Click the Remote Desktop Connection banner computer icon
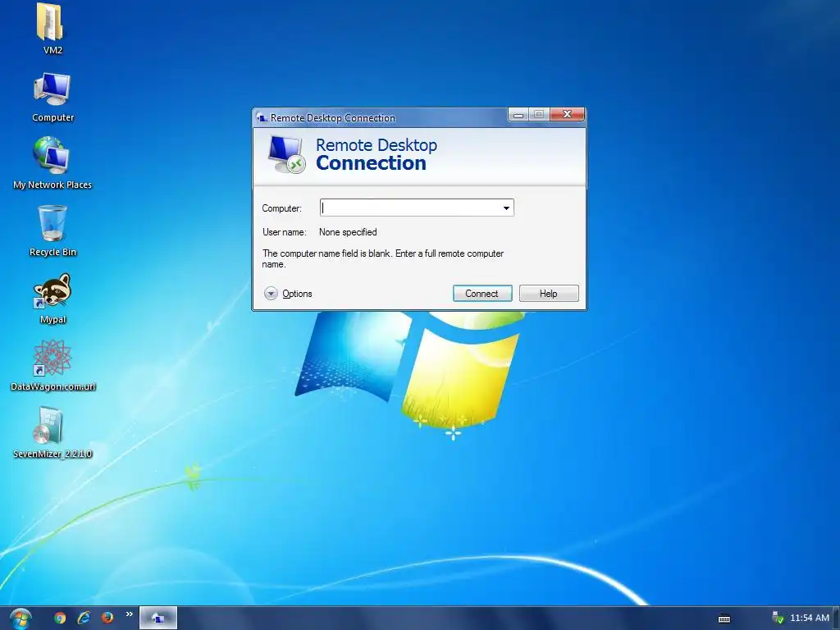This screenshot has height=630, width=840. coord(286,154)
